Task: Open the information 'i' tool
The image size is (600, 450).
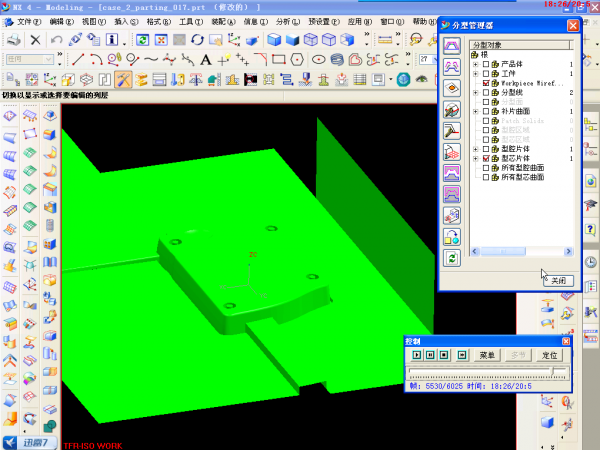Action: [x=112, y=39]
